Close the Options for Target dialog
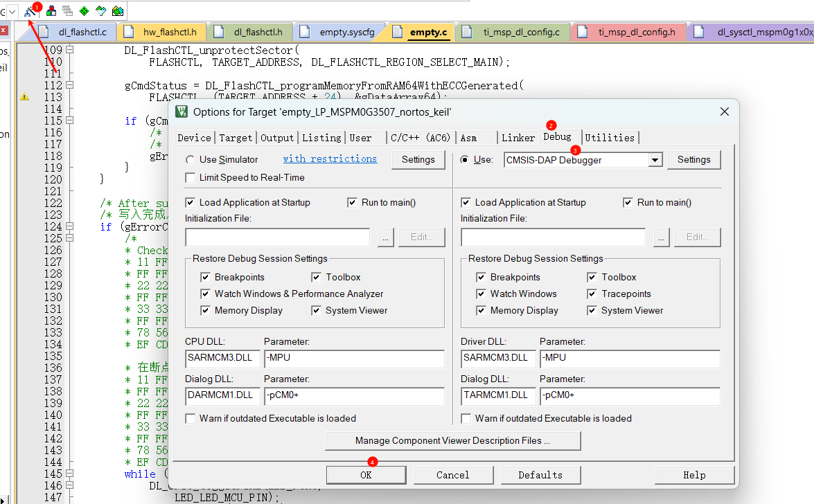 725,111
